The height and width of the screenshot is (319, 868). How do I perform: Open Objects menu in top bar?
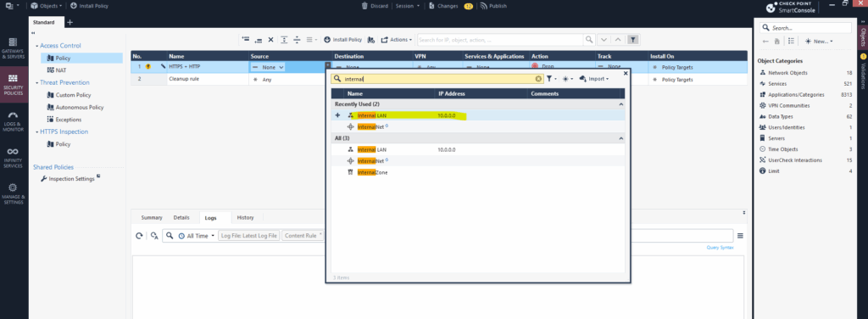click(47, 6)
